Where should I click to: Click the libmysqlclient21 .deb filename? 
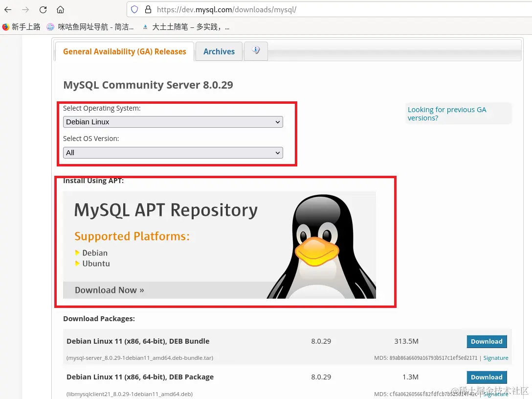pos(130,394)
